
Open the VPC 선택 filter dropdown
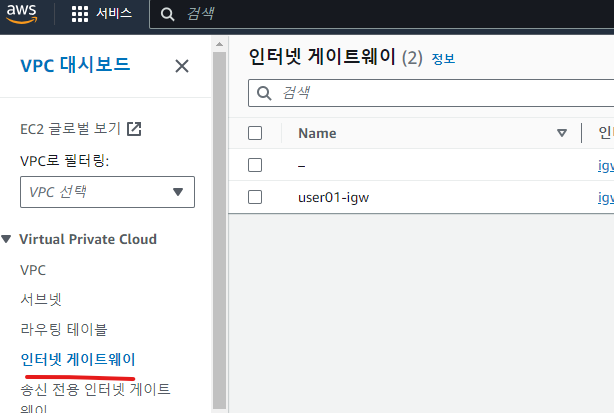click(107, 192)
